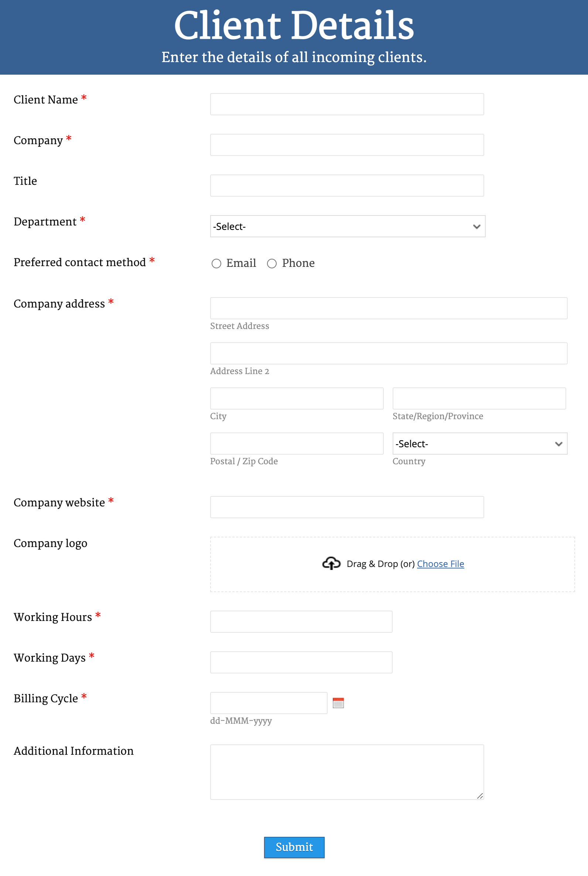This screenshot has width=588, height=876.
Task: Focus the Postal / Zip Code field
Action: (296, 444)
